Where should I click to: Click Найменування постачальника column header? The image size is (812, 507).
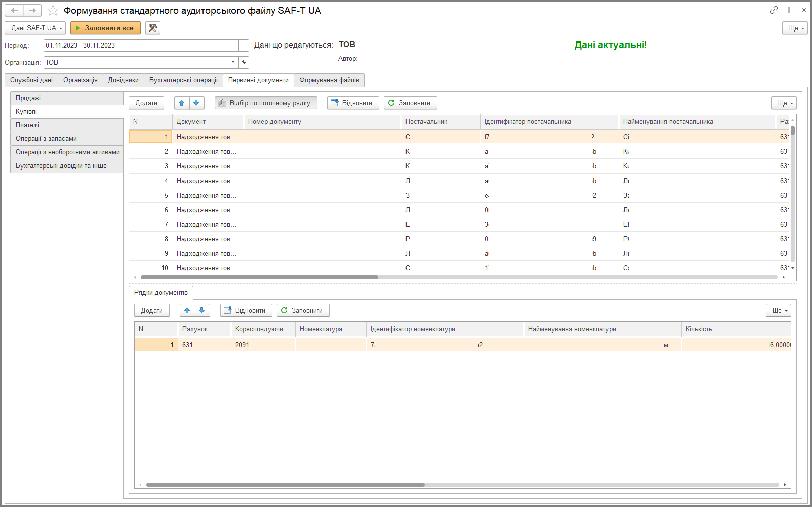pyautogui.click(x=697, y=122)
